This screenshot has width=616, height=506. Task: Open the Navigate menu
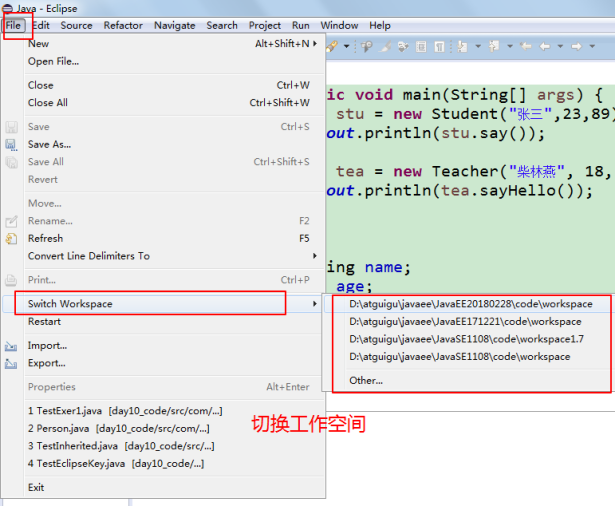(174, 26)
